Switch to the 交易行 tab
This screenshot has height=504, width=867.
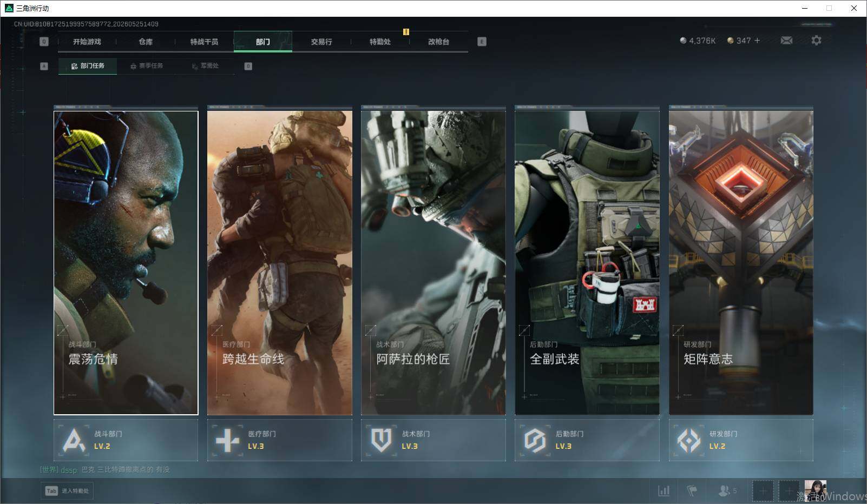[321, 42]
